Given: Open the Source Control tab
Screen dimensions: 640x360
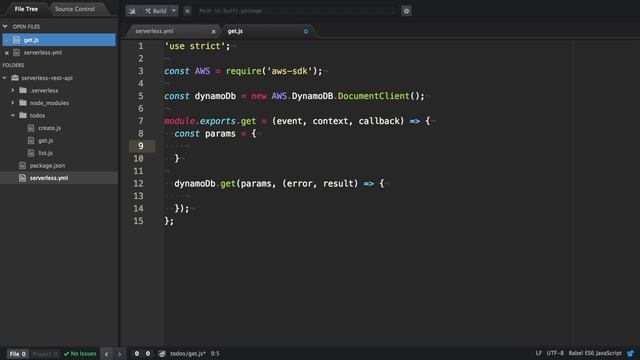Looking at the screenshot, I should 75,9.
